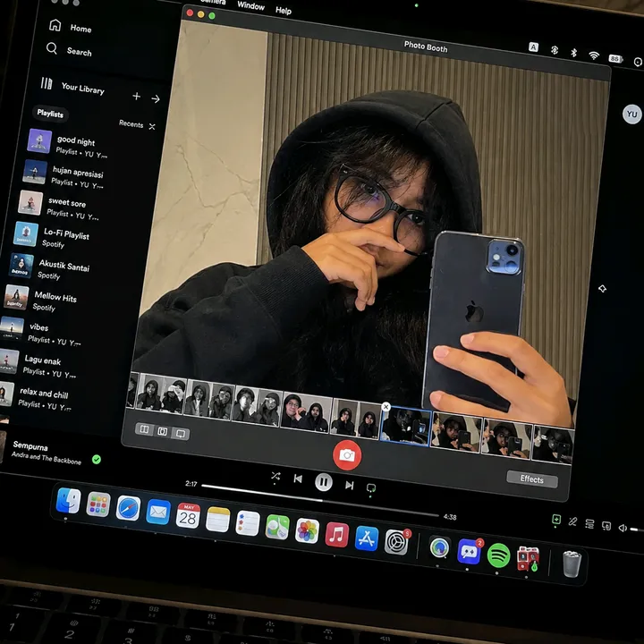
Task: Click the Spotify volume slider
Action: click(637, 530)
